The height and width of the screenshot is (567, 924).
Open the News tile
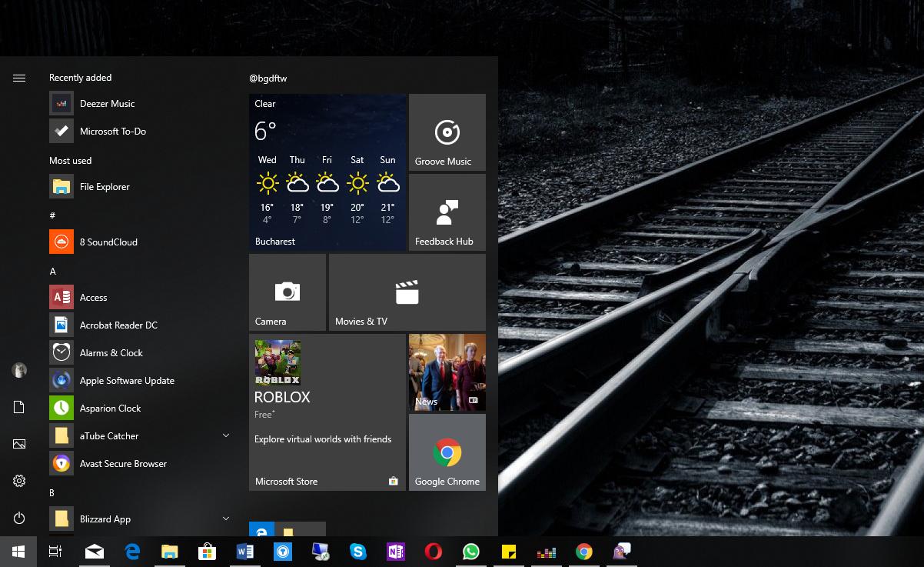coord(447,372)
